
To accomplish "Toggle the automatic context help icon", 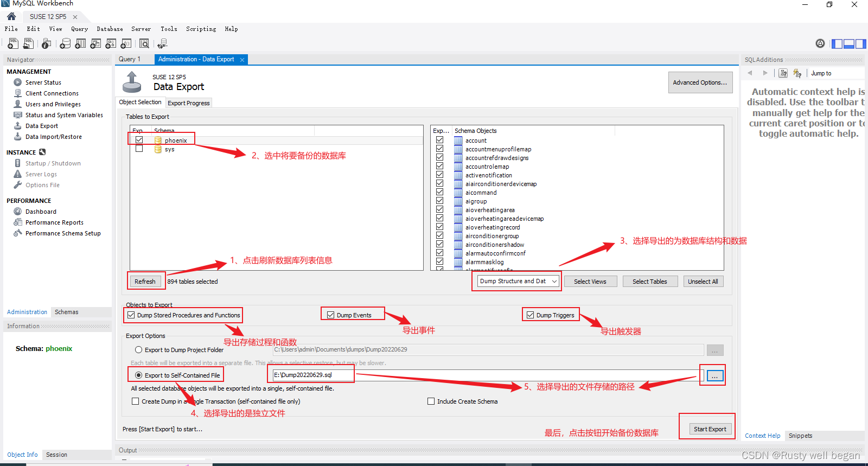I will 797,73.
